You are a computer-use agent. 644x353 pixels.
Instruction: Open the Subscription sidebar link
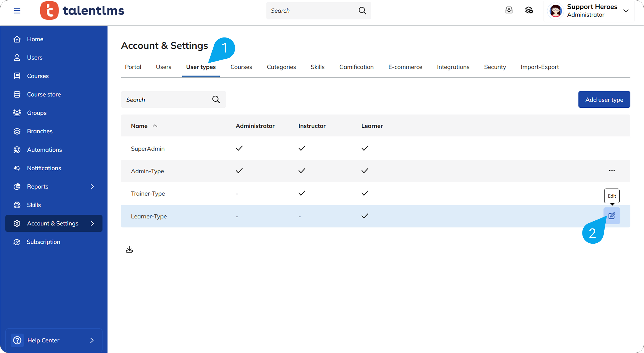click(x=43, y=242)
